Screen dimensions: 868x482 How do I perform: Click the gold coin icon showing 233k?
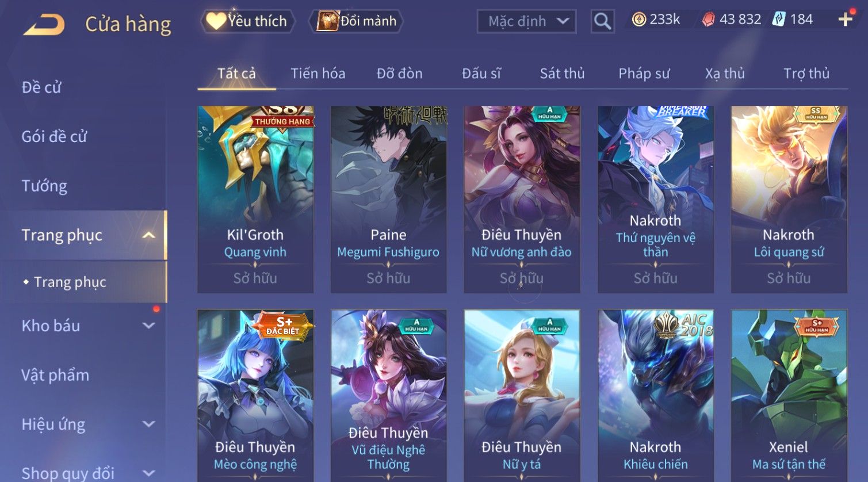click(x=638, y=20)
